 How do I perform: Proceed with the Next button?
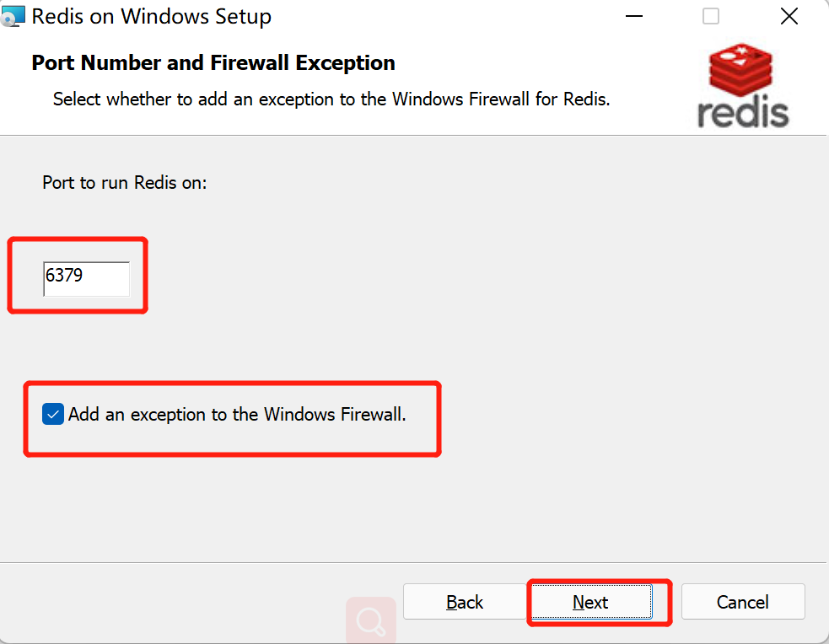(591, 602)
